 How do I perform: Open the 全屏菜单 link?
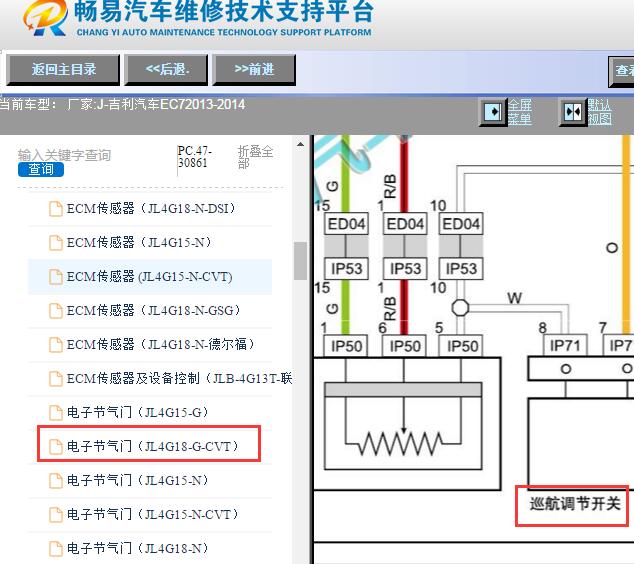click(x=520, y=112)
